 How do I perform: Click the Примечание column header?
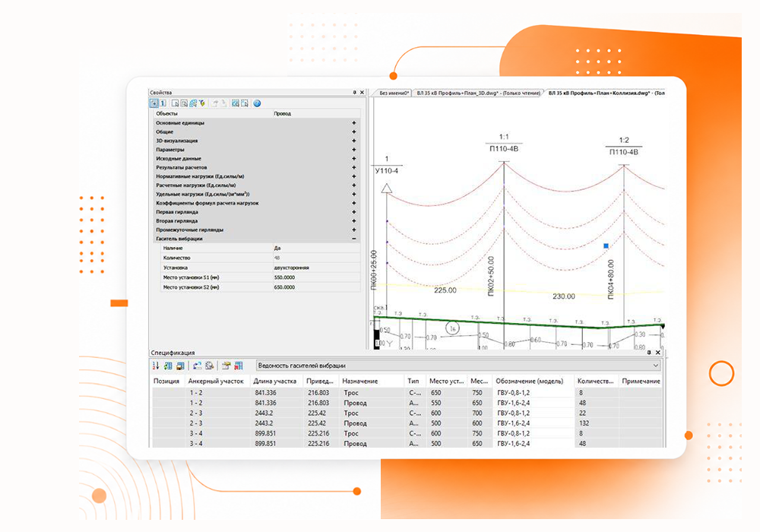point(641,381)
